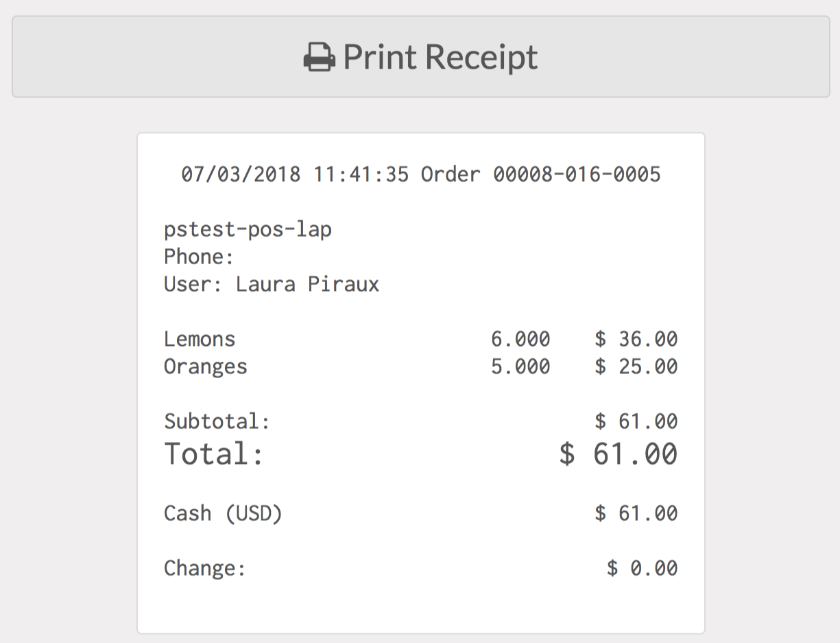This screenshot has width=840, height=643.
Task: Click the timestamp 11:41:35
Action: pyautogui.click(x=361, y=174)
